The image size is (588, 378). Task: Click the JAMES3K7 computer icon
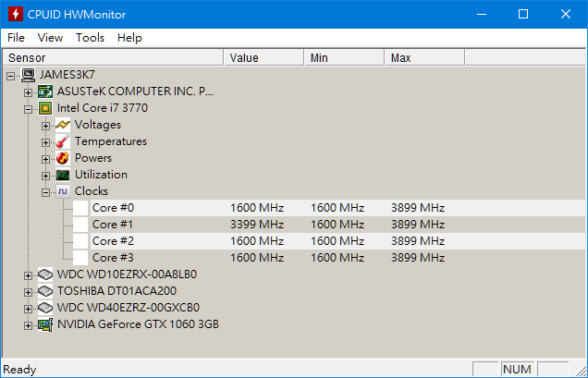(x=28, y=75)
